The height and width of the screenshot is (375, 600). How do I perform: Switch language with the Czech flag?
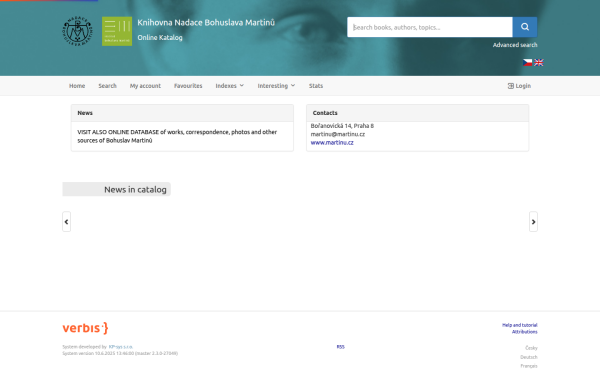click(x=527, y=62)
